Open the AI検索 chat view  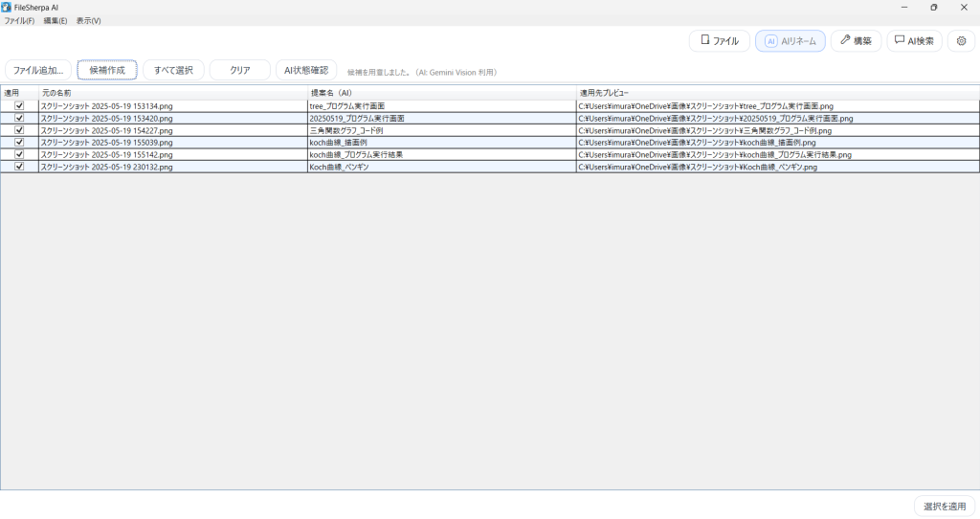pos(914,41)
